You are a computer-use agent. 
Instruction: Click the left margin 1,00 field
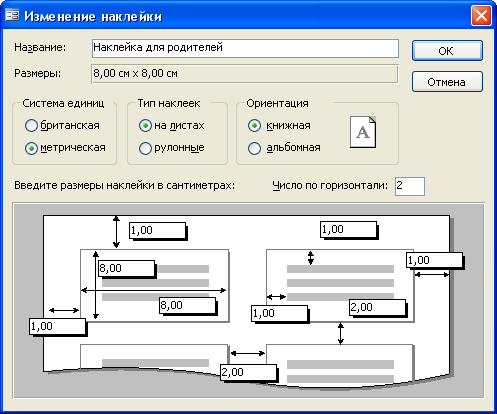coord(57,326)
